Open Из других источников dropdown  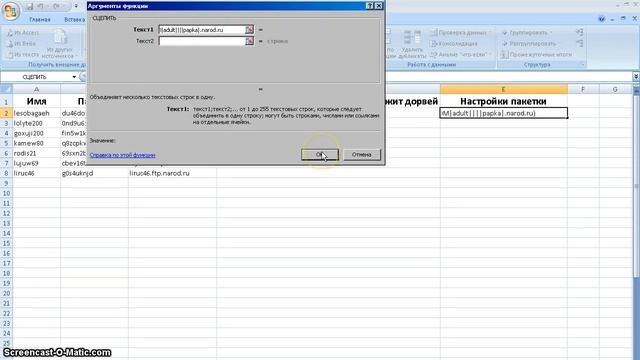click(x=59, y=44)
